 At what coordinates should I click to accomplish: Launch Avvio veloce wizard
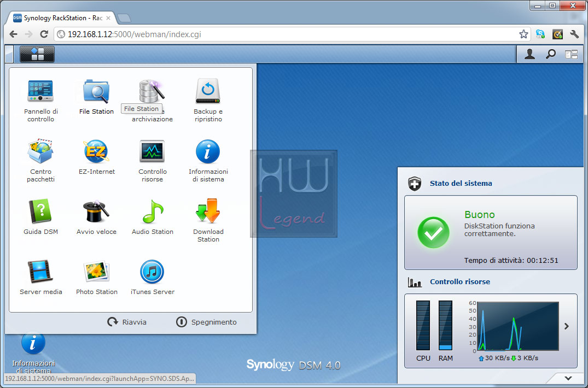[x=96, y=216]
